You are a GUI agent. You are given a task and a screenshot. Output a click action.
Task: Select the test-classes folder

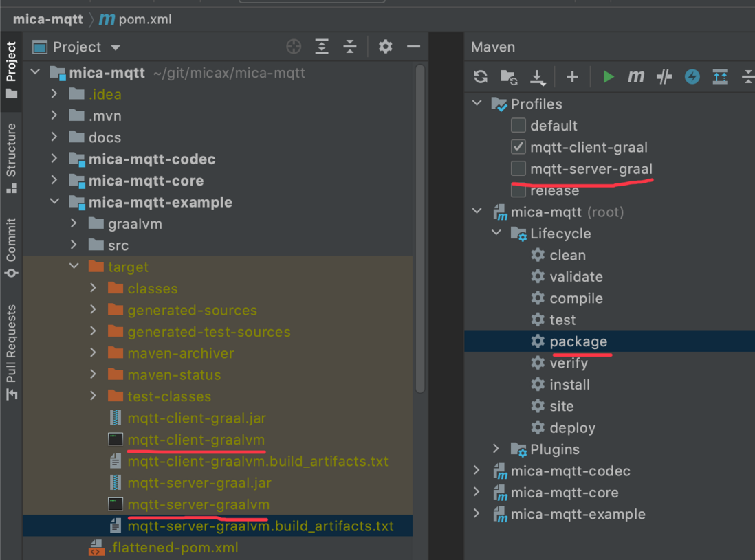click(x=169, y=396)
